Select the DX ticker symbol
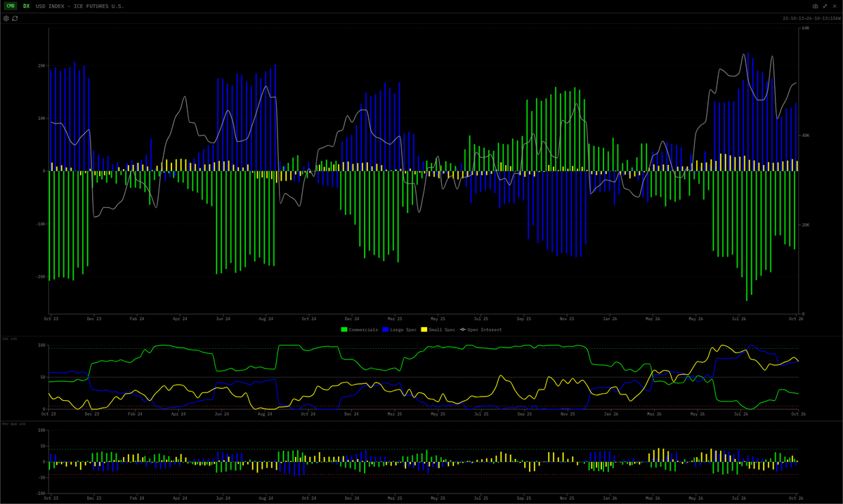Viewport: 843px width, 504px height. click(27, 6)
